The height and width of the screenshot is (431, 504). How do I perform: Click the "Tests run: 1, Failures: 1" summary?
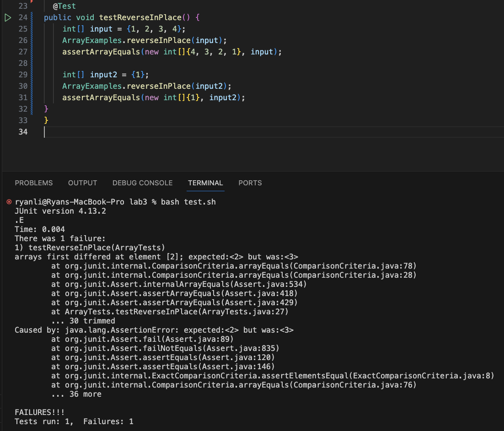point(74,422)
